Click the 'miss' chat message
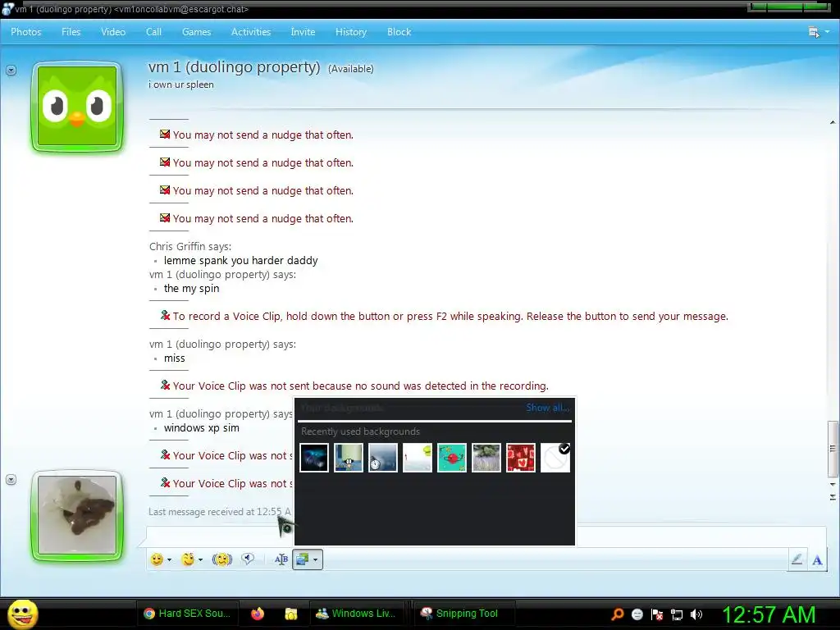Viewport: 840px width, 630px height. [x=174, y=358]
